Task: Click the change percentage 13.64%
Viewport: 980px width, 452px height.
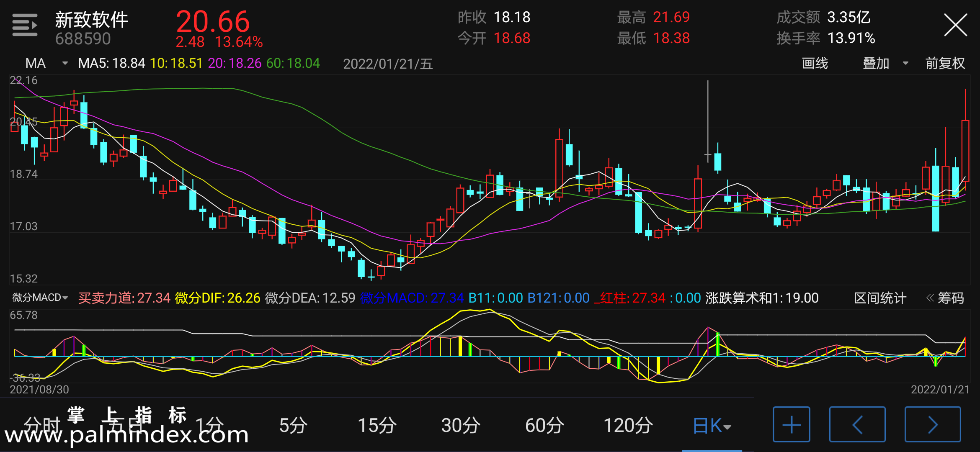Action: [239, 42]
